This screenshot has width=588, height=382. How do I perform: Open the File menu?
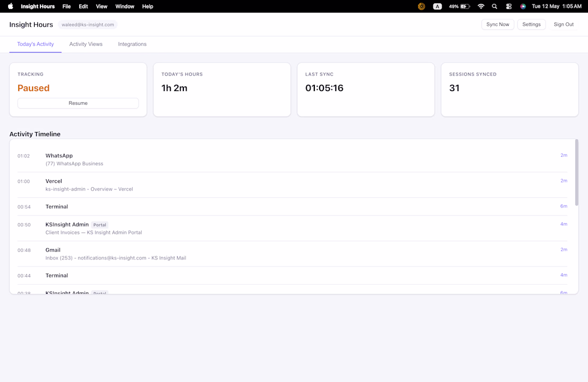(66, 6)
